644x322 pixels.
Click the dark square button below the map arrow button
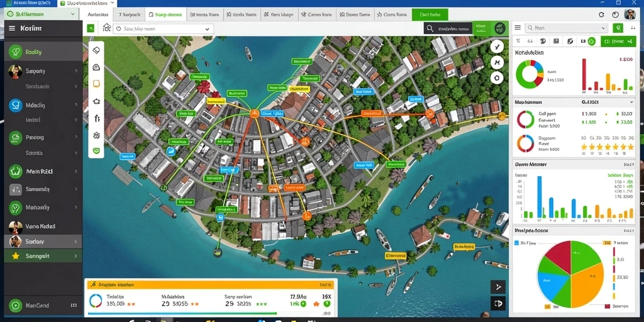click(x=498, y=304)
